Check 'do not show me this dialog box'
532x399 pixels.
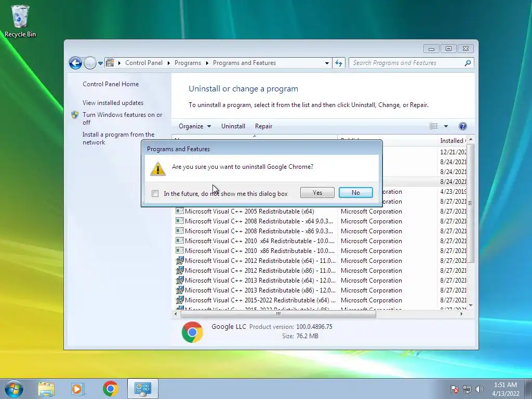click(155, 193)
